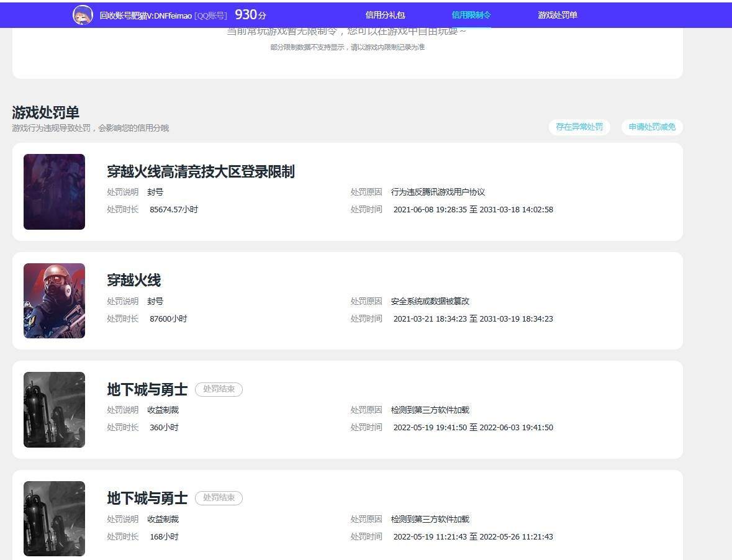Click 检测到第三方软件加载 on the 168小时 card

(x=430, y=519)
